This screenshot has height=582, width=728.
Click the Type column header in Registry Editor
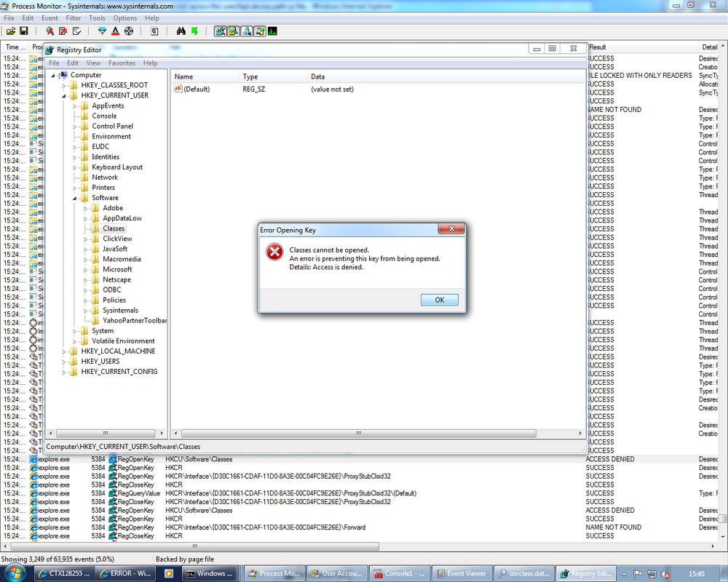pos(273,76)
